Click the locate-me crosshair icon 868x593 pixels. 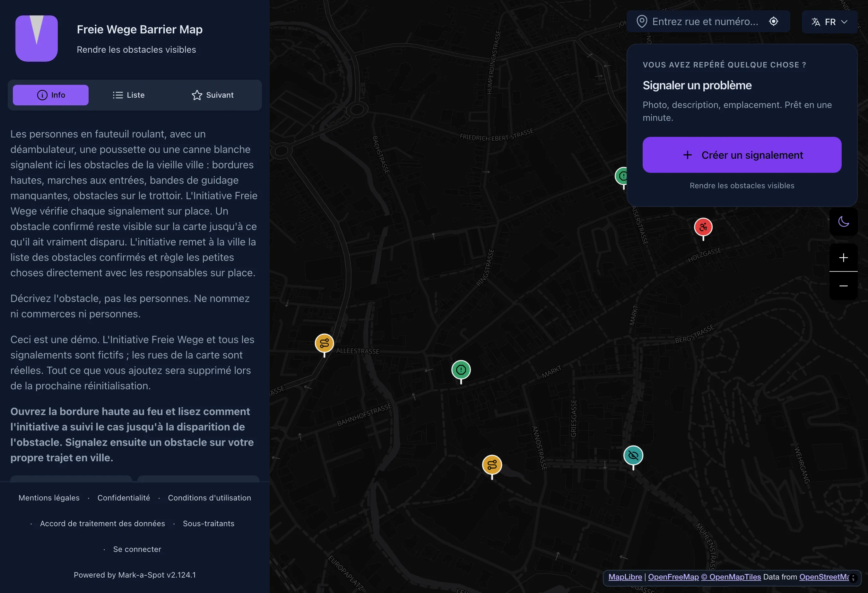pyautogui.click(x=774, y=21)
